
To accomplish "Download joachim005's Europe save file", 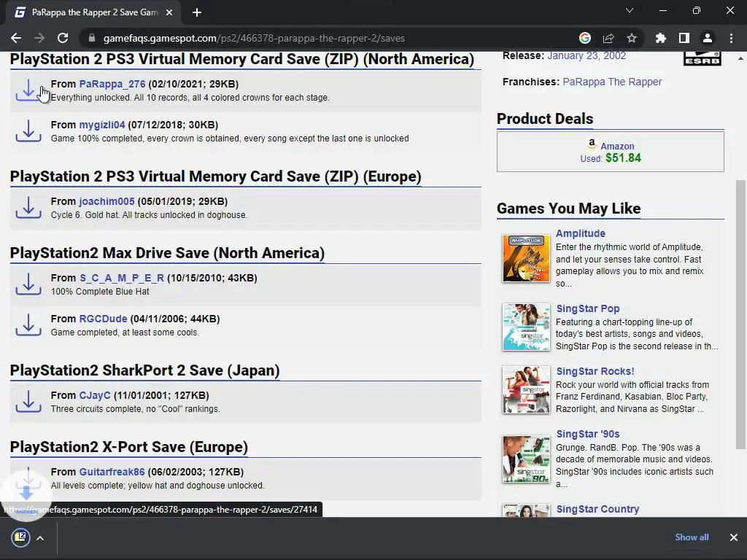I will coord(28,207).
